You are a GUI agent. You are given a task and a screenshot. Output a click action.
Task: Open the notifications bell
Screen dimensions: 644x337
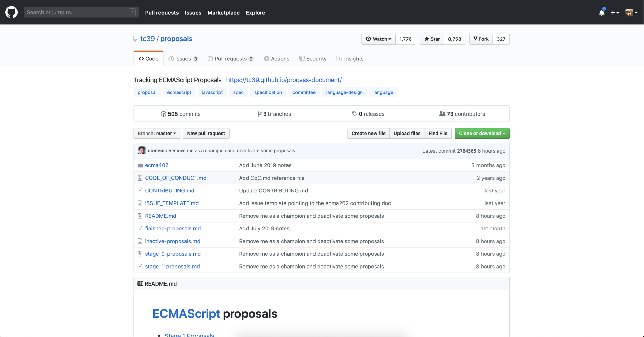click(601, 13)
